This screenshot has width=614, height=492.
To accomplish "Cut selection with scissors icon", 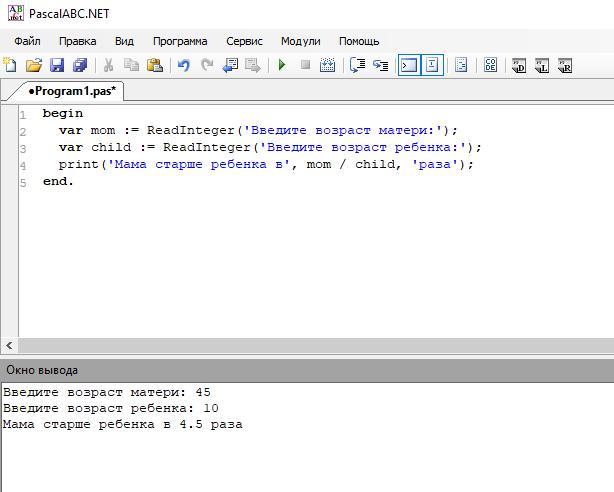I will [108, 65].
